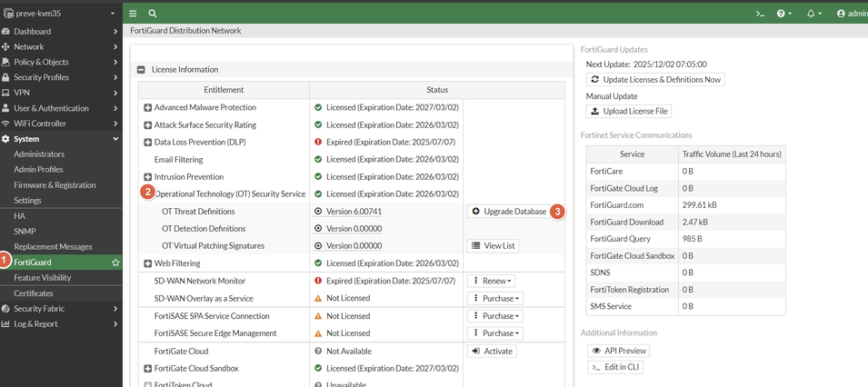This screenshot has width=868, height=387.
Task: Click the favorite star next to FortiGuard
Action: (x=115, y=263)
